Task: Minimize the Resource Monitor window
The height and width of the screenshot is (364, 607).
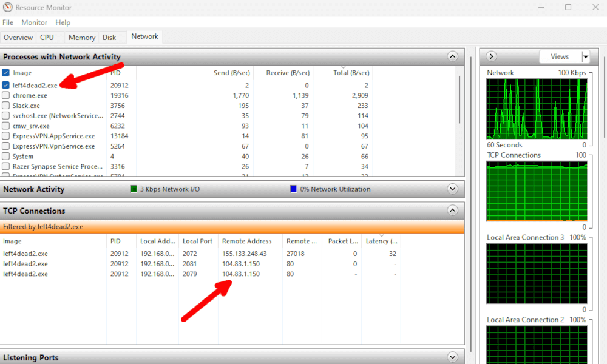Action: (541, 7)
